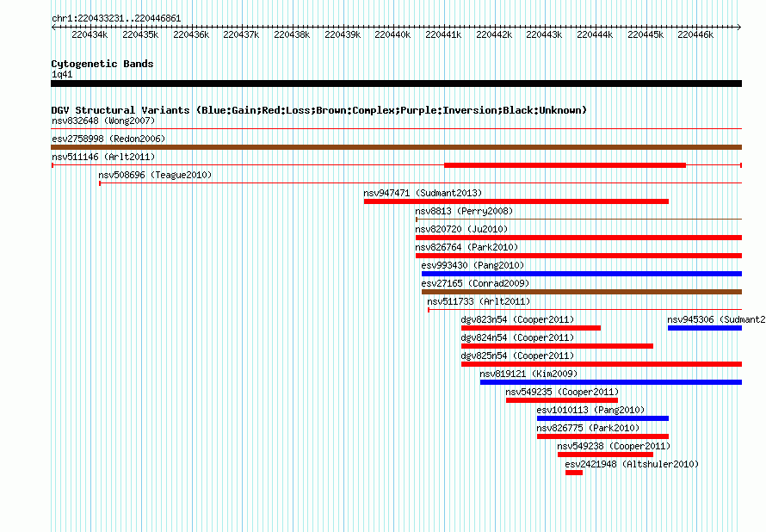Click the nsv826775 (Park2010) label
The image size is (766, 532).
point(588,428)
